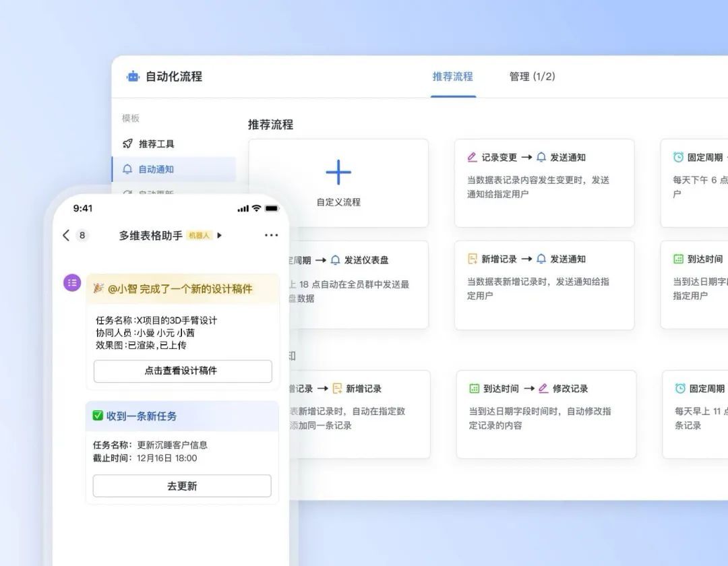728x566 pixels.
Task: Tap the green check icon beside 收到一条新任务
Action: click(x=98, y=416)
